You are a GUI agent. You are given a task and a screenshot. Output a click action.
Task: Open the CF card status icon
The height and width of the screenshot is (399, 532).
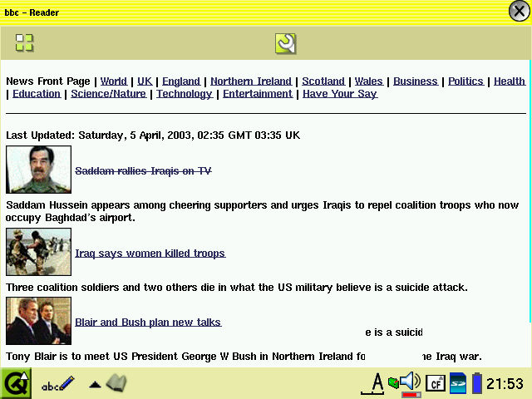click(x=436, y=383)
